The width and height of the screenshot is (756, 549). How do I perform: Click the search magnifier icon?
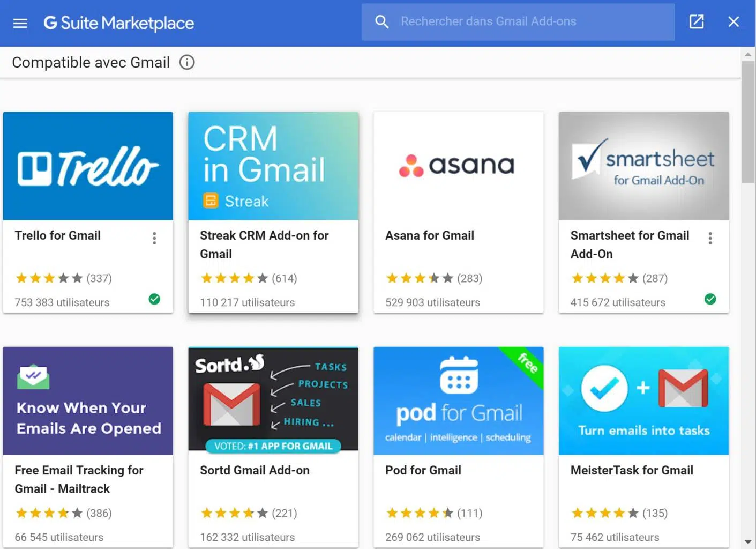pos(381,21)
